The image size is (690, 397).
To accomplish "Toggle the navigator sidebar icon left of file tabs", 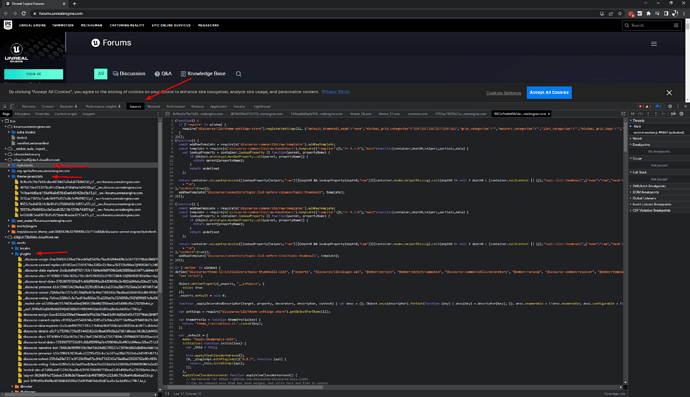I will [x=167, y=114].
